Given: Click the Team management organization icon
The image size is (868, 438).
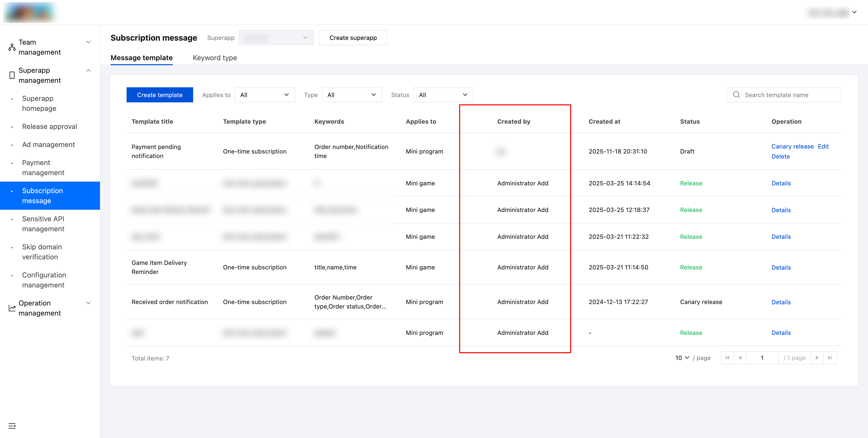Looking at the screenshot, I should [x=12, y=47].
